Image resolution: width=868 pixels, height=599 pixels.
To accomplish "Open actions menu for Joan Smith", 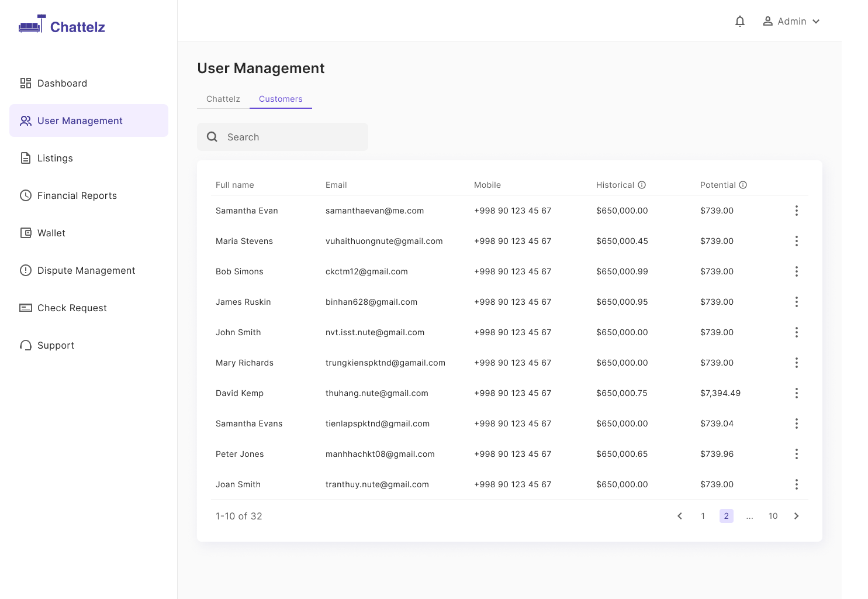I will click(x=796, y=484).
